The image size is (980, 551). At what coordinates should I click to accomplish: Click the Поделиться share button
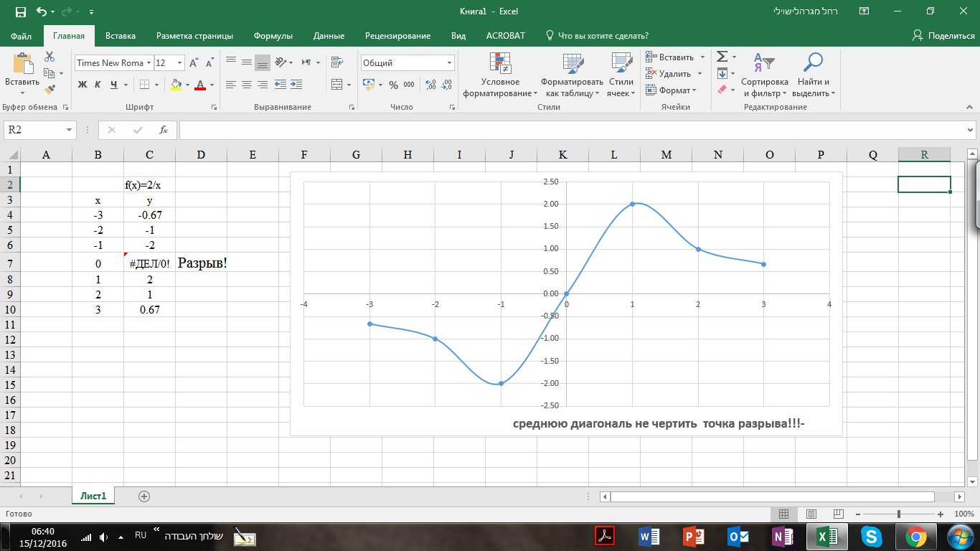[943, 36]
